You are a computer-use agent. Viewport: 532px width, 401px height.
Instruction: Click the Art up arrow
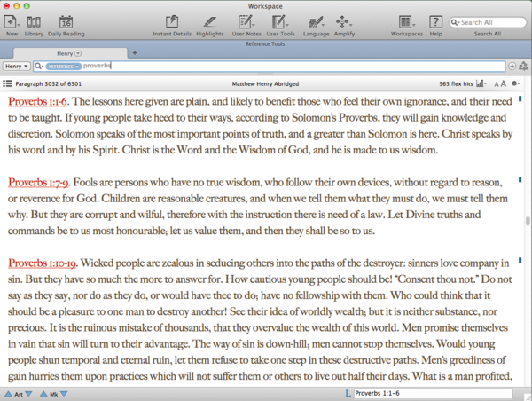[8, 394]
